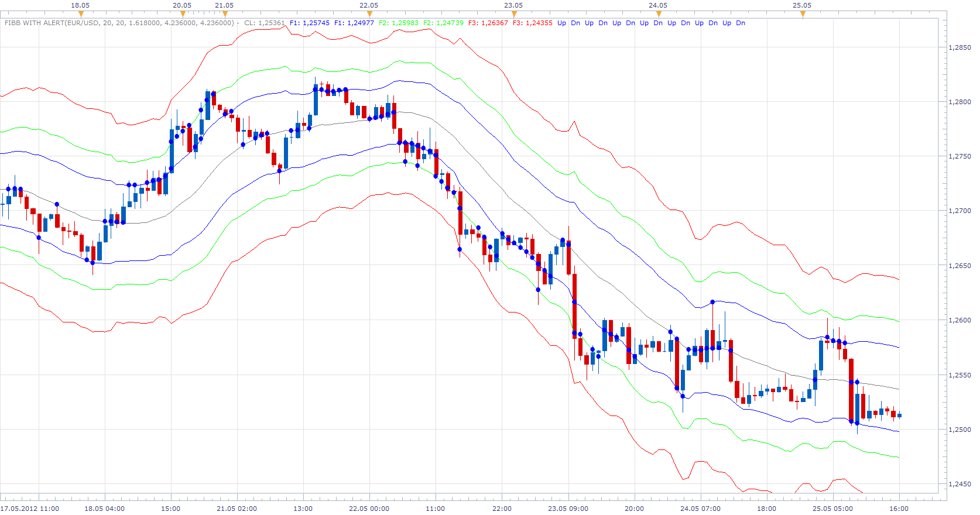The image size is (980, 515).
Task: Click the 16:00 time axis label
Action: tap(899, 509)
